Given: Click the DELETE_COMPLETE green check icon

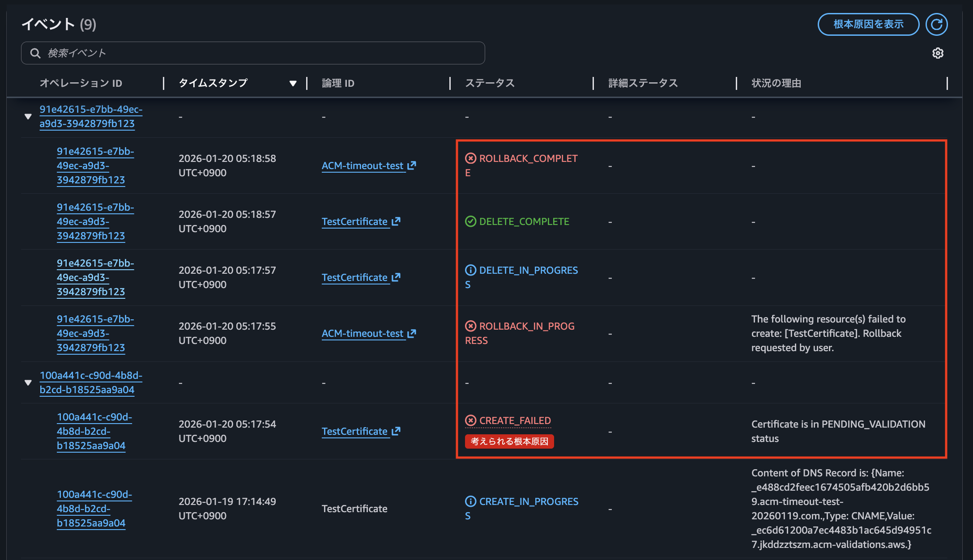Looking at the screenshot, I should [x=470, y=221].
